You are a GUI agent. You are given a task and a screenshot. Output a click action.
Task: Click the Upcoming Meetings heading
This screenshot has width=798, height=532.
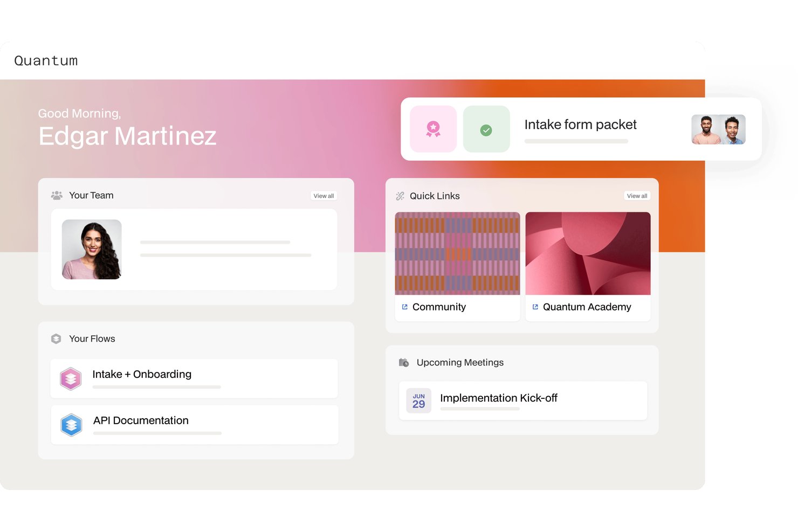[460, 362]
